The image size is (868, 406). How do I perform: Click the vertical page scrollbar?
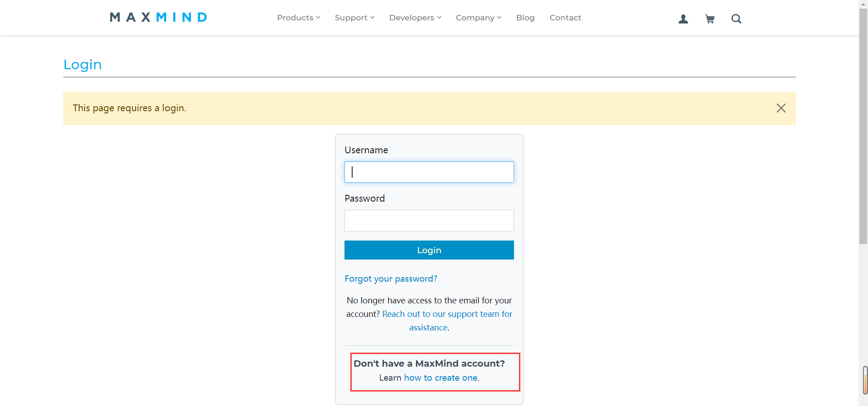pyautogui.click(x=863, y=127)
